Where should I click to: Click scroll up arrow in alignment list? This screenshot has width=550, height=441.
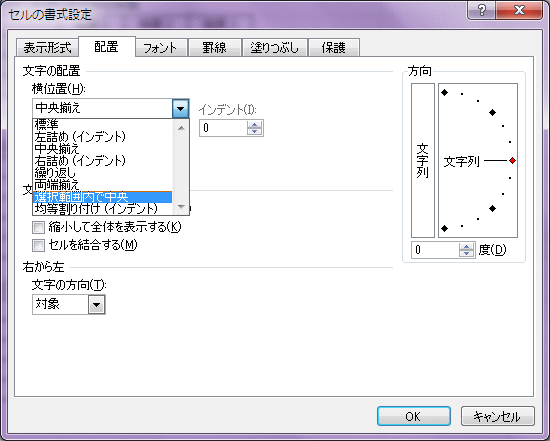click(x=181, y=128)
